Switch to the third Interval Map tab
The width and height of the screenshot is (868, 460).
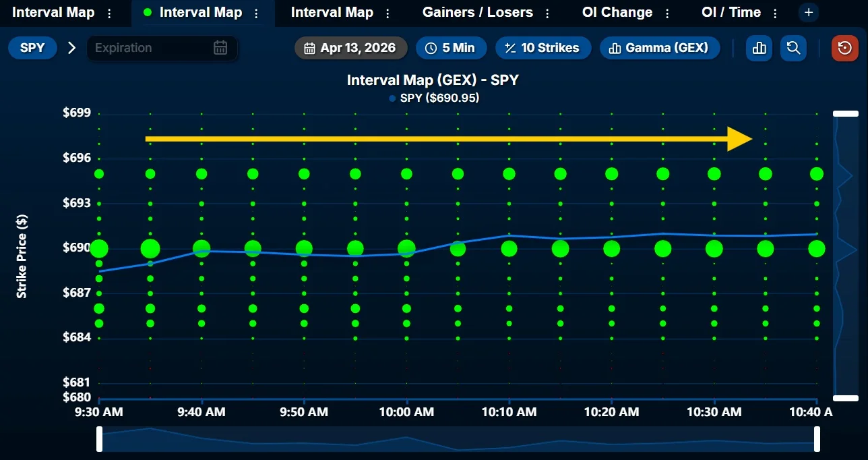[x=332, y=12]
